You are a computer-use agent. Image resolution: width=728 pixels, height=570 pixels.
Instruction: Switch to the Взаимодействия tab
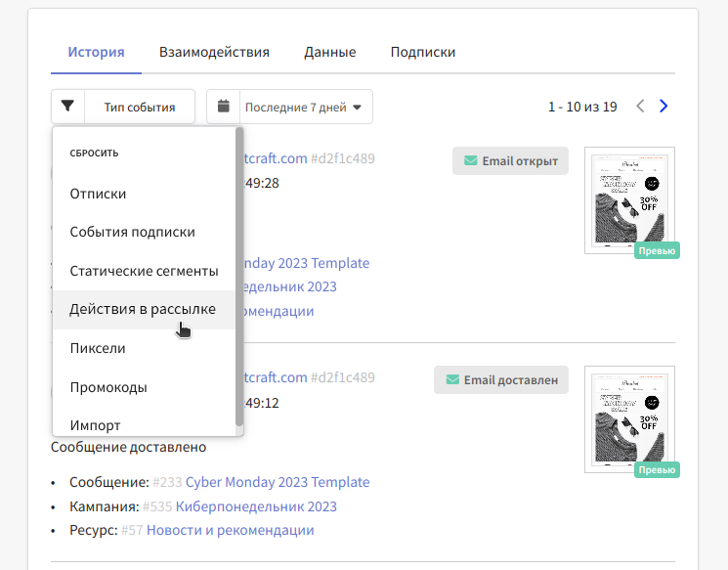tap(214, 52)
